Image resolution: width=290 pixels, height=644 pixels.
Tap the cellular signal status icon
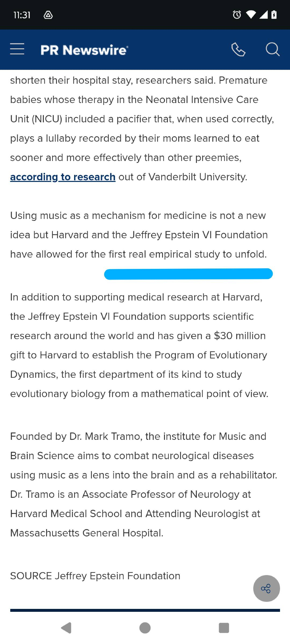263,14
